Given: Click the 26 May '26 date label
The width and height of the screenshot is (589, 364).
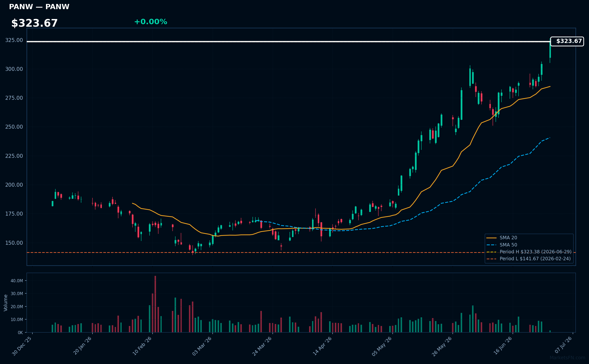Looking at the screenshot, I should [442, 346].
